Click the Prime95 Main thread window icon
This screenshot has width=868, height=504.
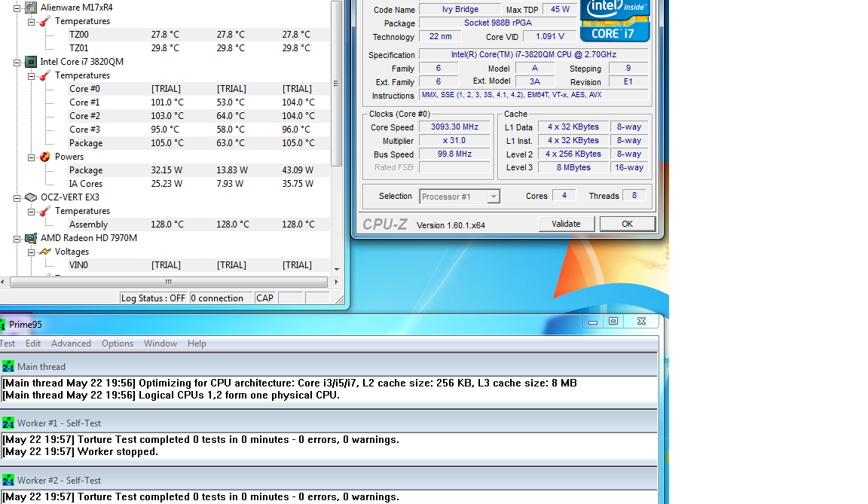click(x=8, y=367)
